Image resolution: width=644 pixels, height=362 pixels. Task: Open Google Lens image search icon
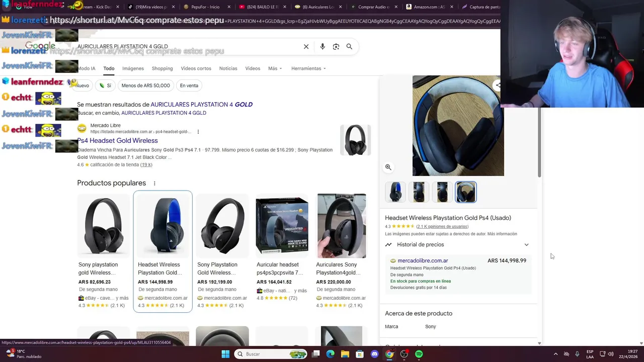tap(336, 46)
